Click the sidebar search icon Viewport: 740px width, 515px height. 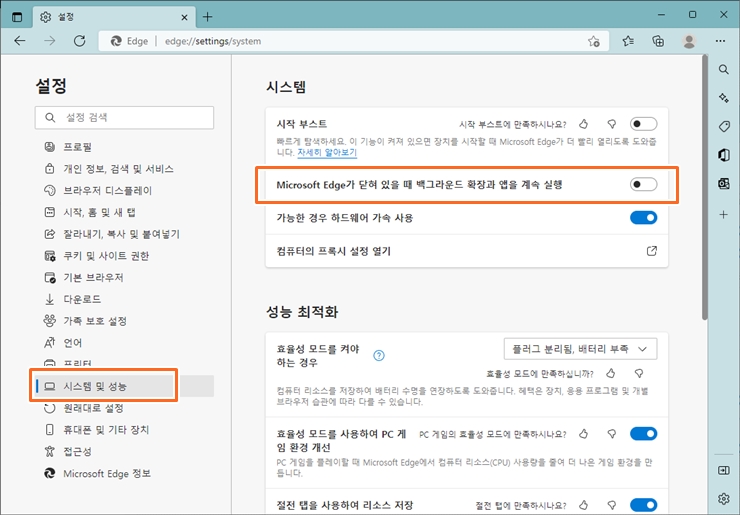pyautogui.click(x=723, y=69)
